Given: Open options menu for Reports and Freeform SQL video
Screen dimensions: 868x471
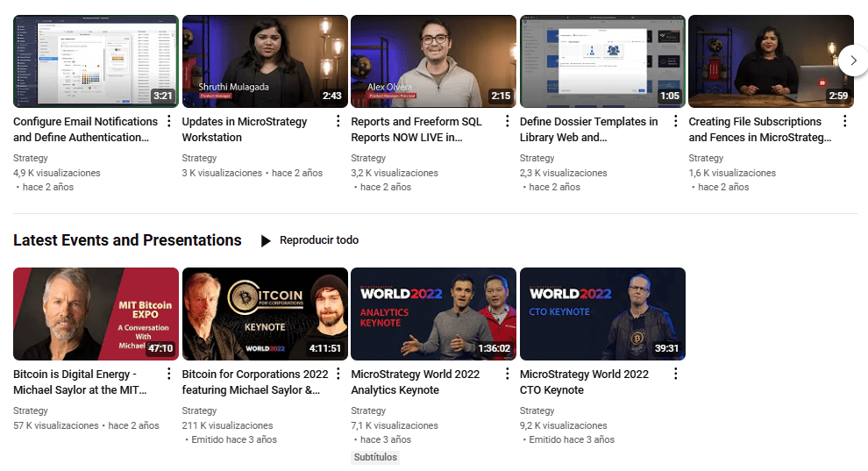Looking at the screenshot, I should pos(507,121).
